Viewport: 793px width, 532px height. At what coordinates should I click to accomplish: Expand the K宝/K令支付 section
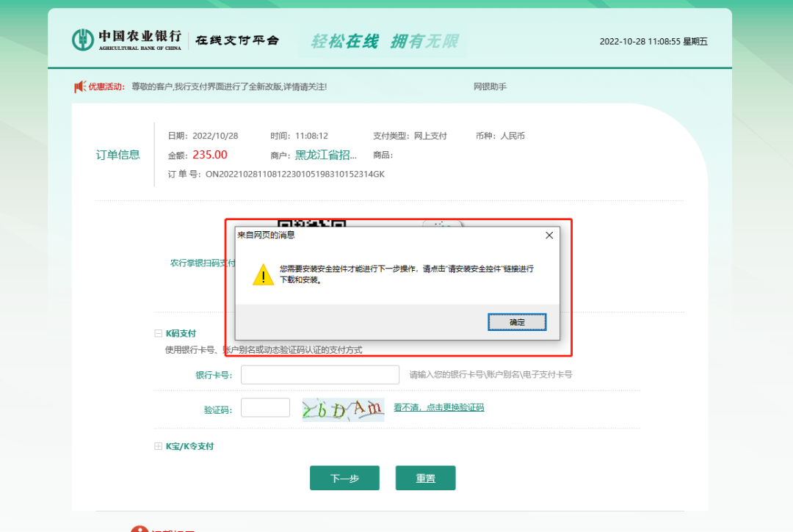click(159, 446)
